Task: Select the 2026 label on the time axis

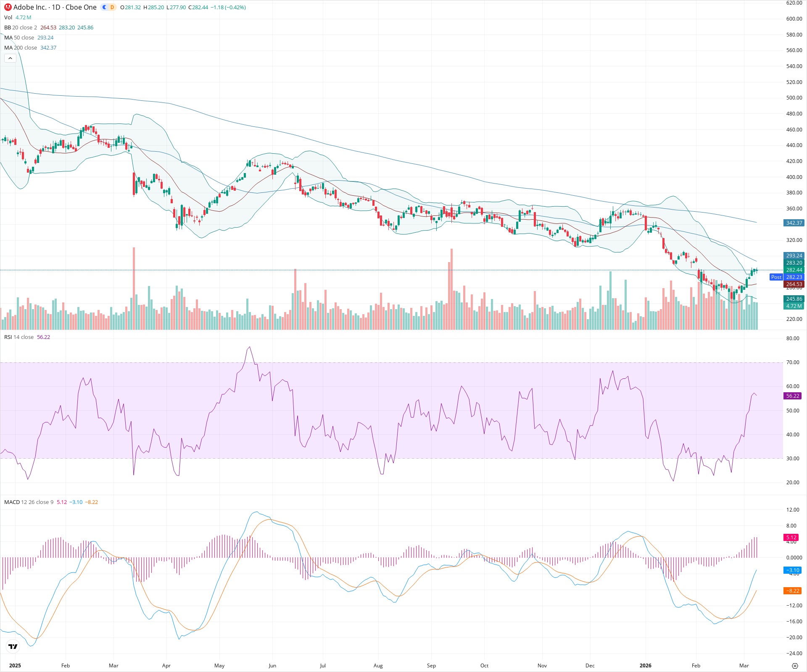Action: [646, 666]
